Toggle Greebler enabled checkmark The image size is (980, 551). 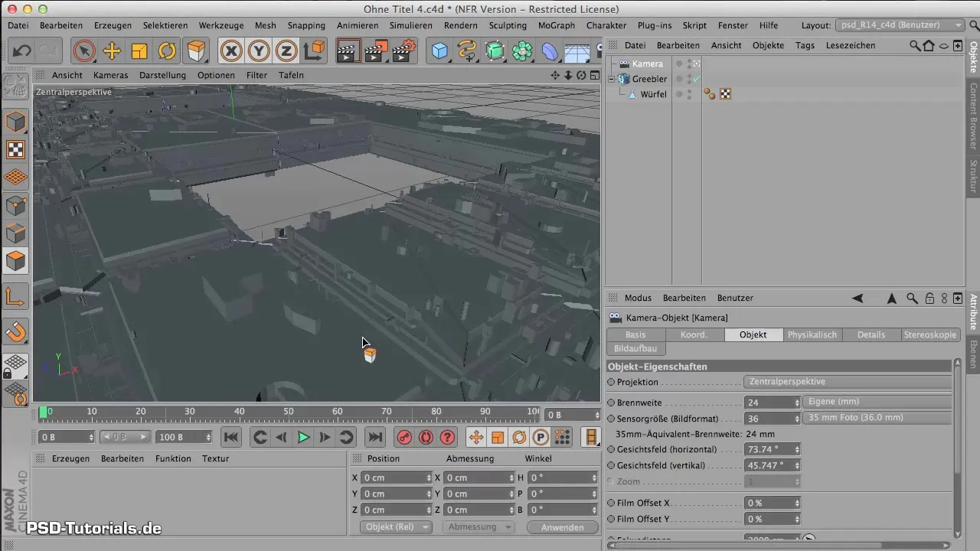[697, 79]
